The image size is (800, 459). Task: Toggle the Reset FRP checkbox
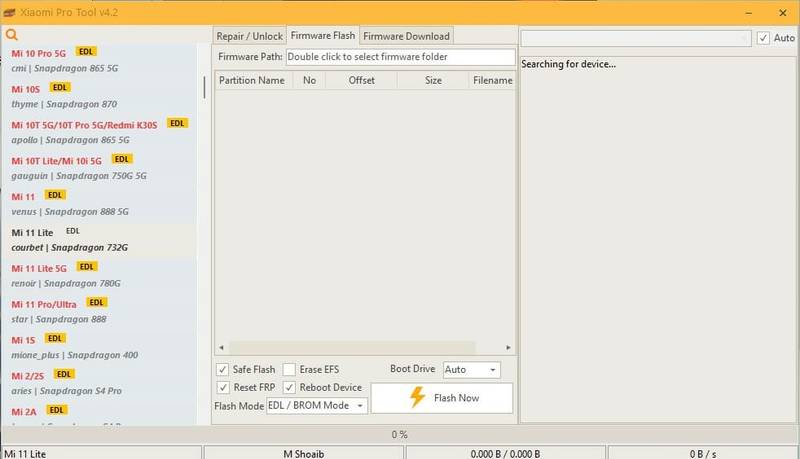click(x=222, y=388)
